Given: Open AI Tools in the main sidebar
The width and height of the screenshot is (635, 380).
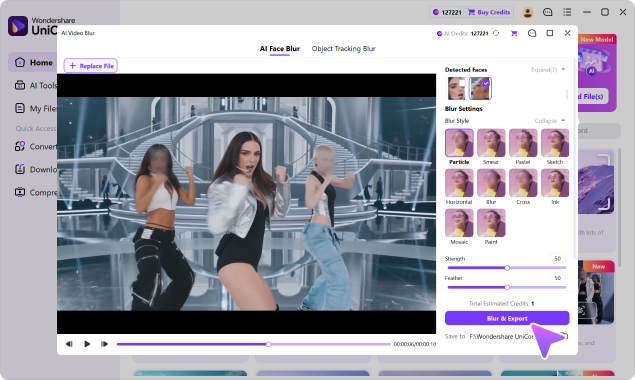Looking at the screenshot, I should [x=36, y=85].
